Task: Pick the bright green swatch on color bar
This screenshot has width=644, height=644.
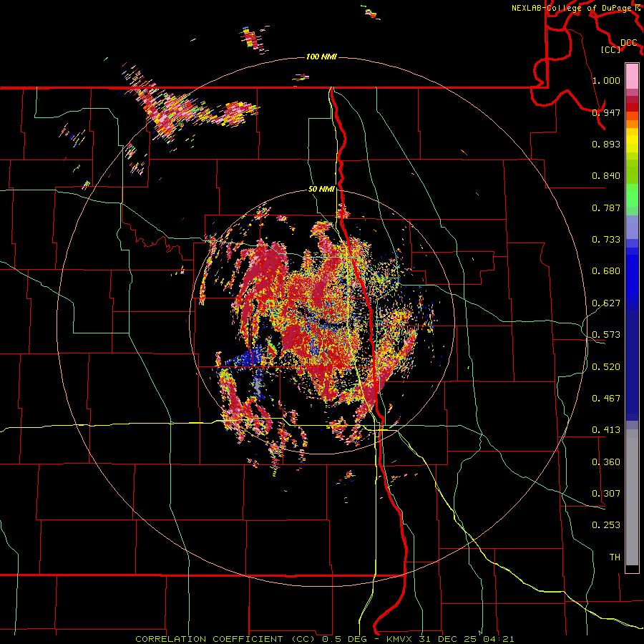Action: pos(632,195)
